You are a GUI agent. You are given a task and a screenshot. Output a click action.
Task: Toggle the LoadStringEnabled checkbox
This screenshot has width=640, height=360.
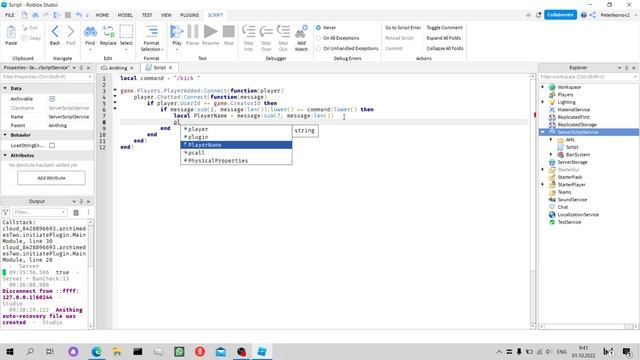point(52,145)
